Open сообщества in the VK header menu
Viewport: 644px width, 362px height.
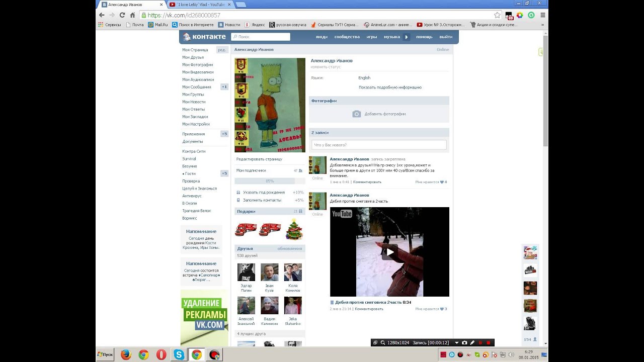[x=347, y=37]
